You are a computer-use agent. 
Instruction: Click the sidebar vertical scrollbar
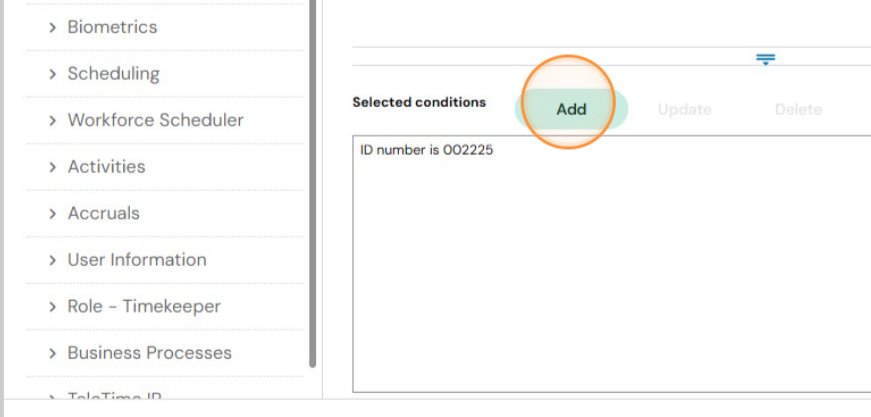coord(313,183)
